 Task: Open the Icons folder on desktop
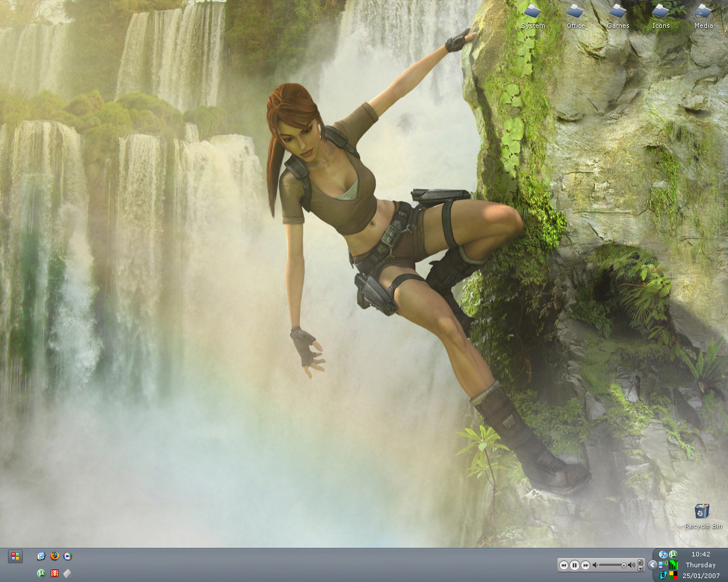point(660,16)
